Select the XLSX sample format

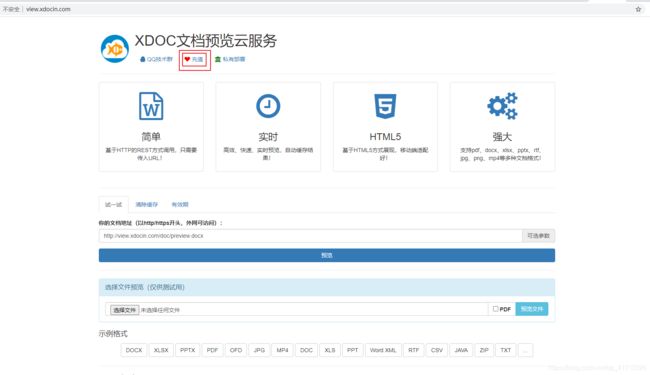tap(161, 350)
